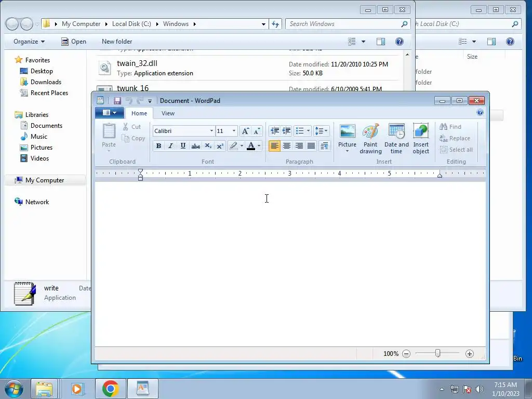Viewport: 532px width, 399px height.
Task: Toggle Italic formatting in WordPad
Action: pyautogui.click(x=170, y=146)
